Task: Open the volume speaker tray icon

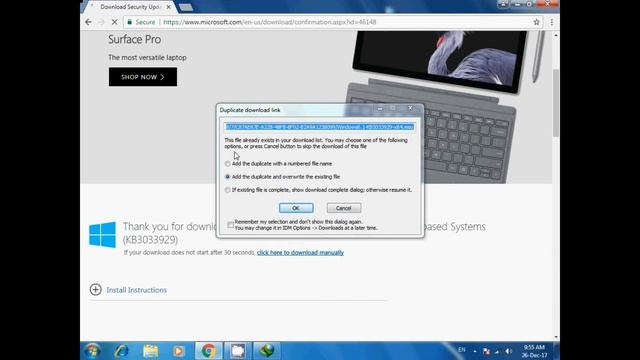Action: click(x=509, y=351)
